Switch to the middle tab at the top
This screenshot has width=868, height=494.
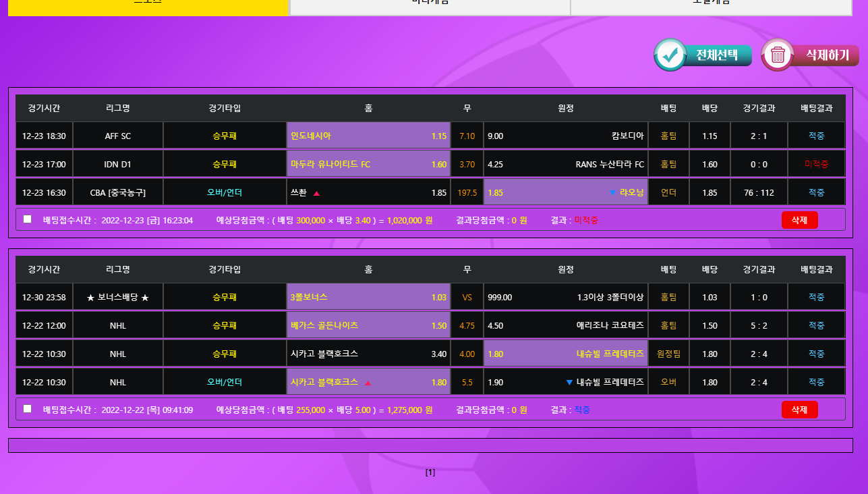click(x=430, y=5)
